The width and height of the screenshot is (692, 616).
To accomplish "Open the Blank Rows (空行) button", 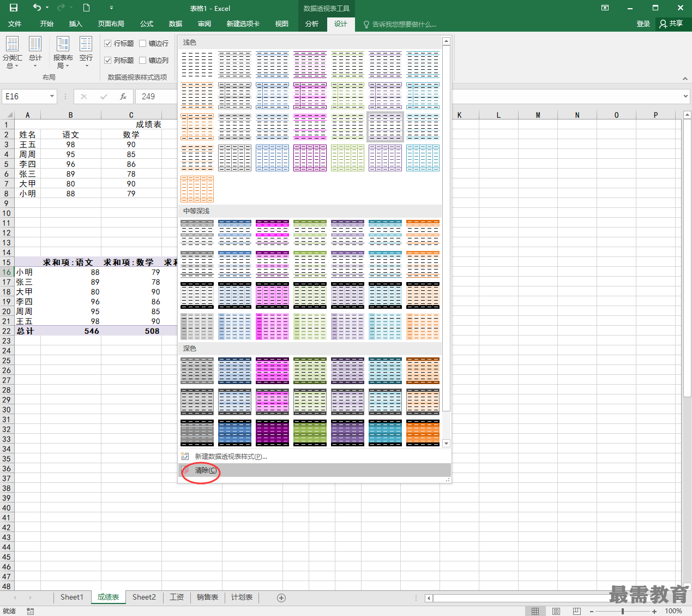I will coord(86,52).
